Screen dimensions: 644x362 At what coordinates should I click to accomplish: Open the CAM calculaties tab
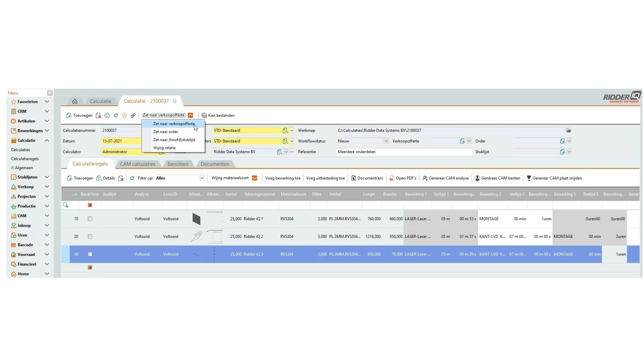coord(138,164)
